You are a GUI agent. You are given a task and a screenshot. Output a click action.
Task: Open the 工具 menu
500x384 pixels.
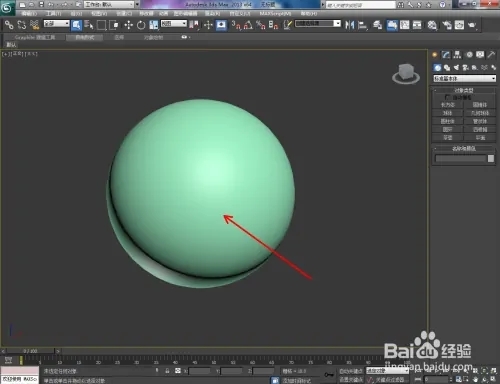[53, 14]
